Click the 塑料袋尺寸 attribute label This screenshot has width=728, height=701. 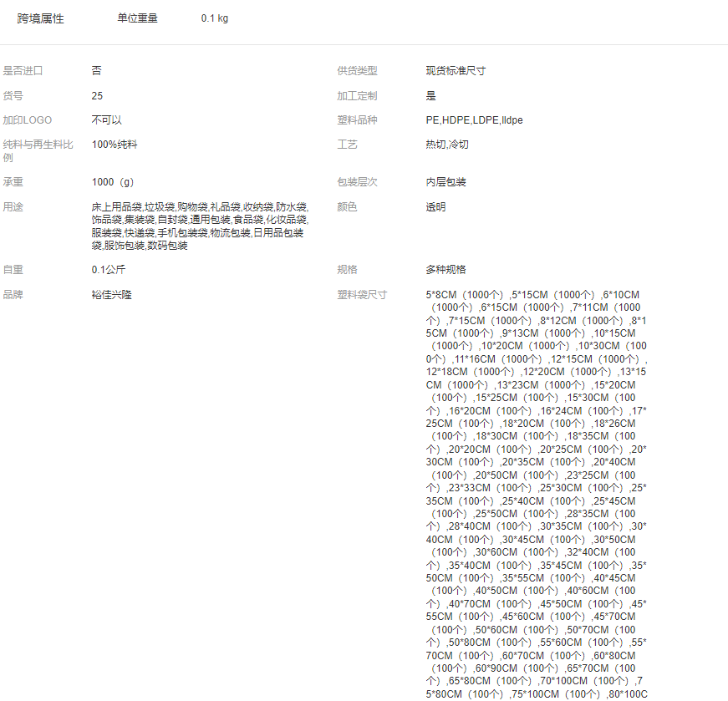point(362,295)
